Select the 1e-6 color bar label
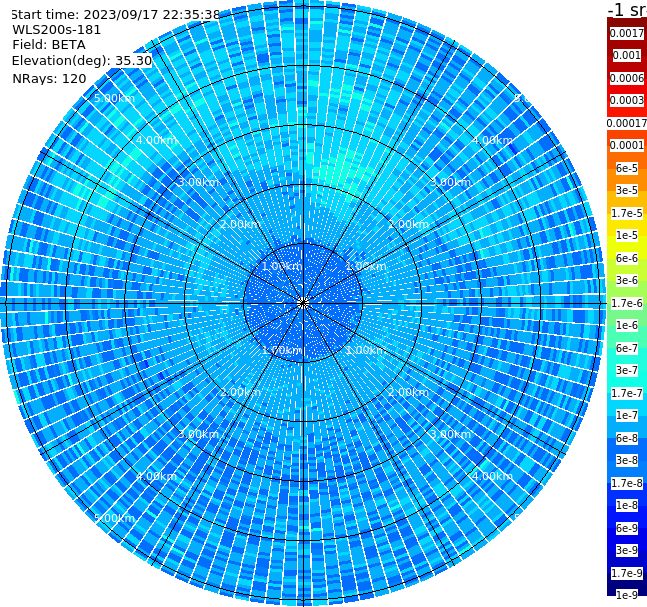Image resolution: width=647 pixels, height=607 pixels. [627, 325]
